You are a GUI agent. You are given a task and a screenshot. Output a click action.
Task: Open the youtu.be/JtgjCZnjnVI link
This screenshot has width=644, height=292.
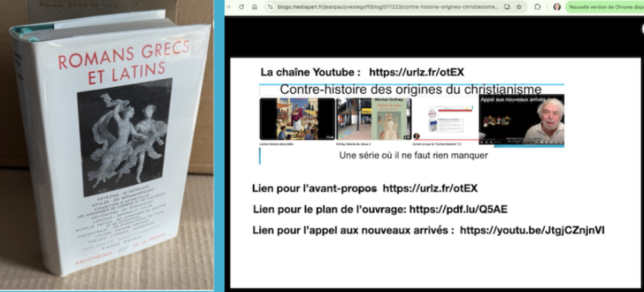[532, 230]
